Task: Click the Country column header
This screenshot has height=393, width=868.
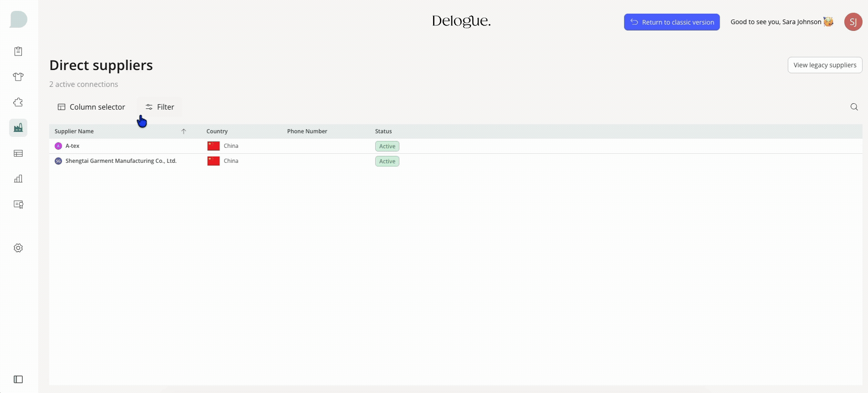Action: pos(217,131)
